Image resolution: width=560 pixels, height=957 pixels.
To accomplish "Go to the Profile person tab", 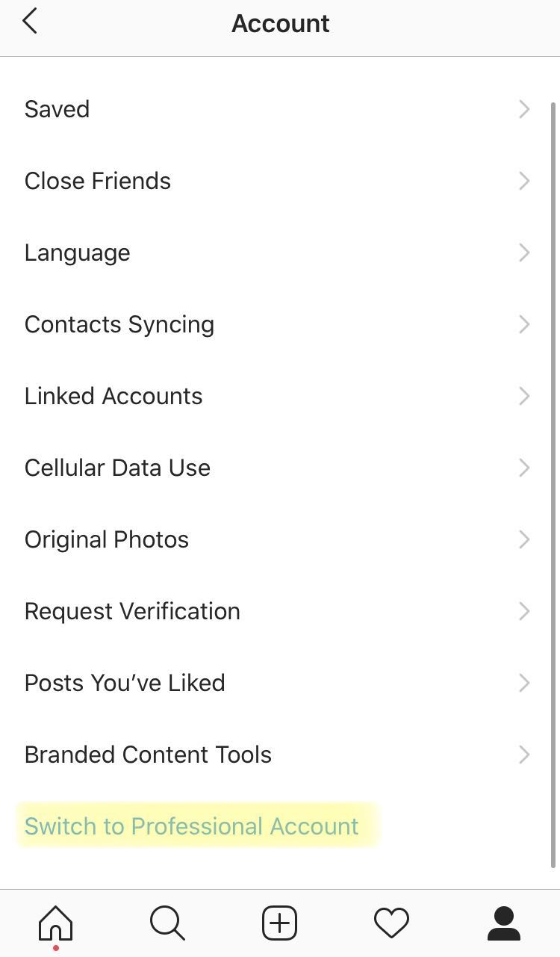I will (x=503, y=923).
